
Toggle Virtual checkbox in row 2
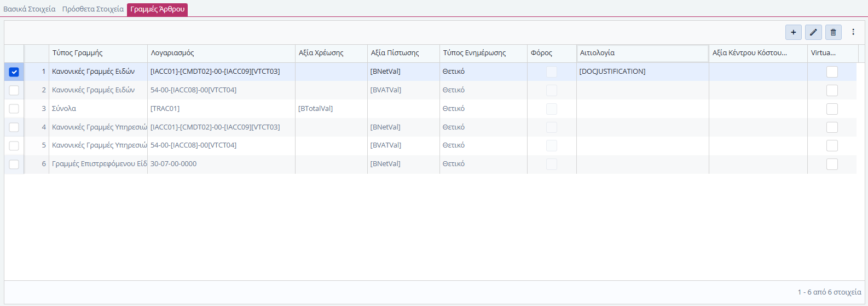(x=832, y=90)
